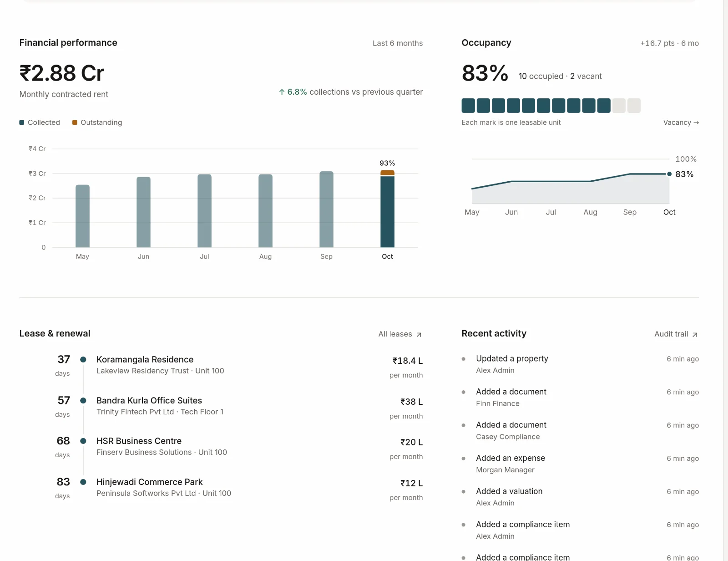Select the Aug bar in rent chart

[x=265, y=211]
